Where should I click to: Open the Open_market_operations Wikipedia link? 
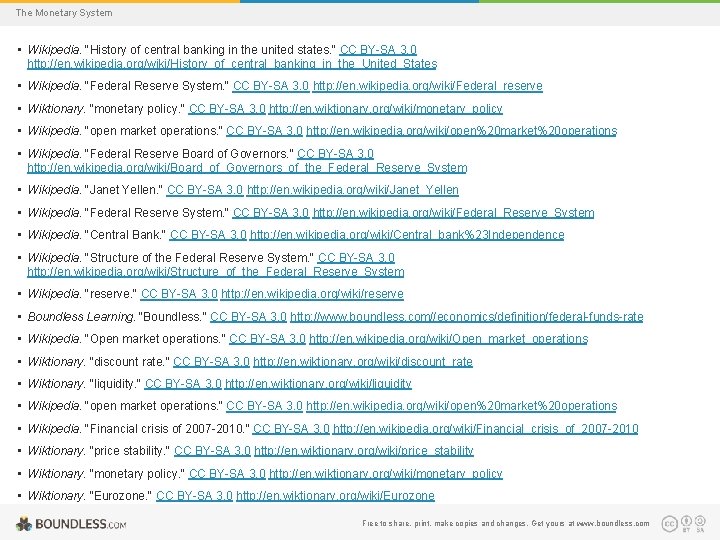click(449, 338)
